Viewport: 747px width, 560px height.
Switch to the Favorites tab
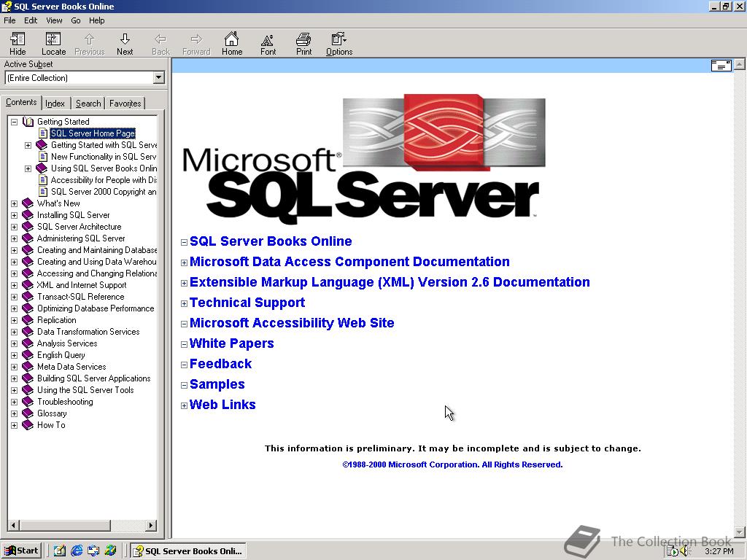pos(125,104)
